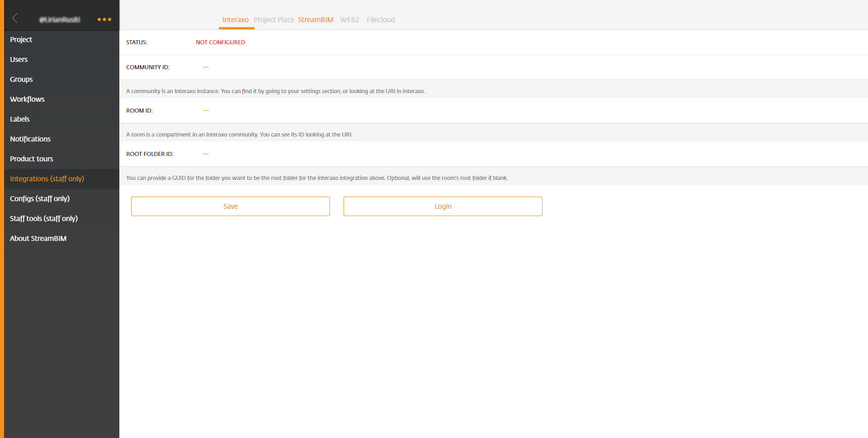Select Integrations (staff only) item
Screen dimensions: 868x438
61,179
